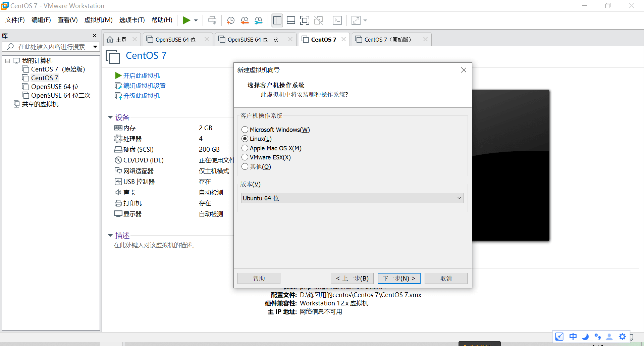The image size is (644, 346).
Task: Select Microsoft Windows as guest operating system
Action: pyautogui.click(x=245, y=130)
